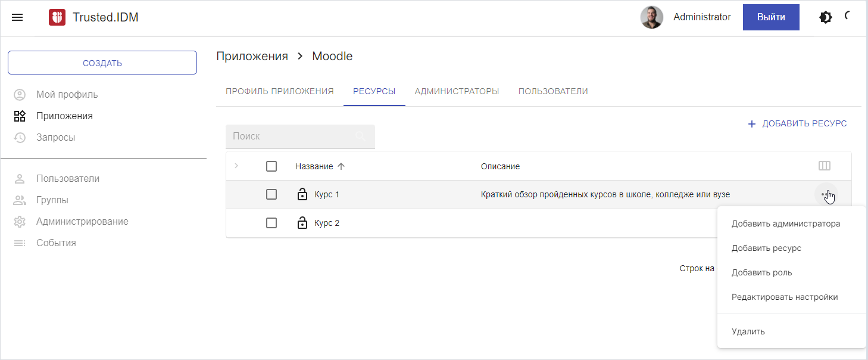
Task: Click the Events list icon in sidebar
Action: (x=20, y=243)
